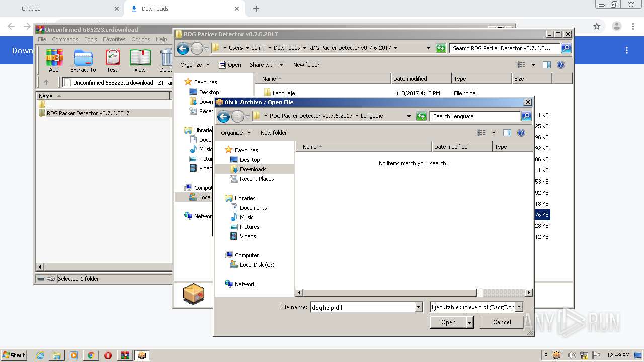Select Lenguaje folder in explorer window
Image resolution: width=644 pixels, height=362 pixels.
point(283,93)
